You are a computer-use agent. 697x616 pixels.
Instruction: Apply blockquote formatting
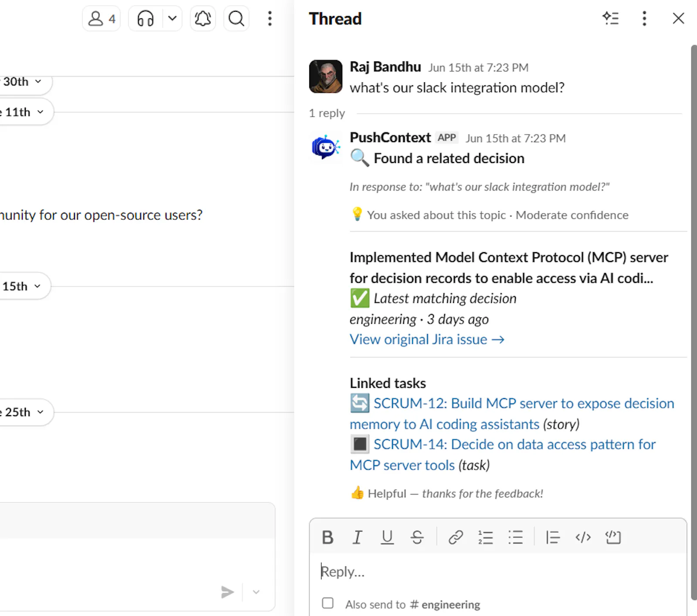coord(553,538)
